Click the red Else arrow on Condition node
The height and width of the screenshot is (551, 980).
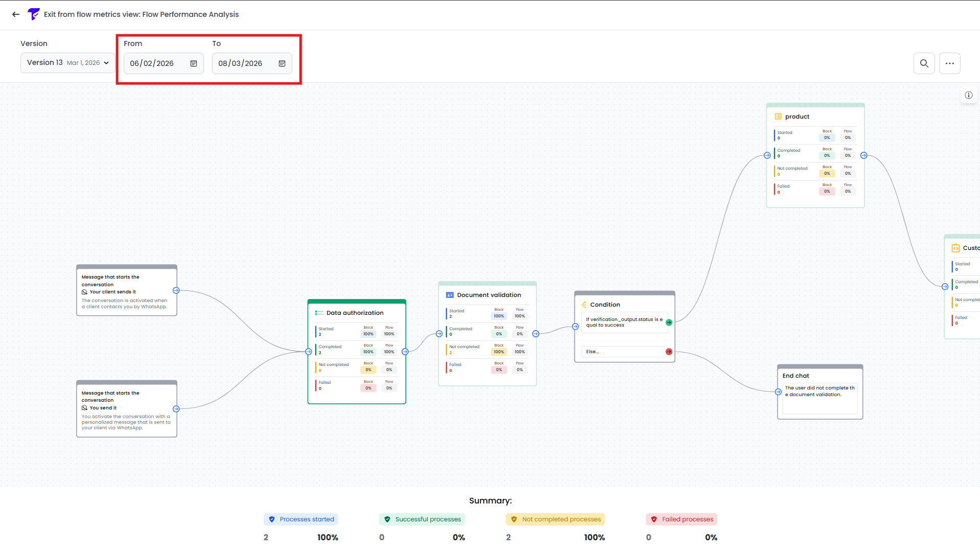point(668,351)
